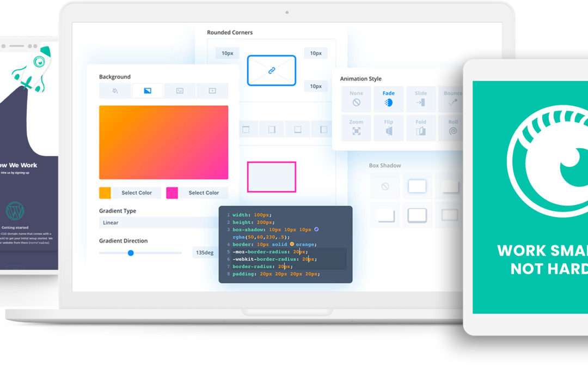Click the 'How We Work' heading in left window

[18, 165]
